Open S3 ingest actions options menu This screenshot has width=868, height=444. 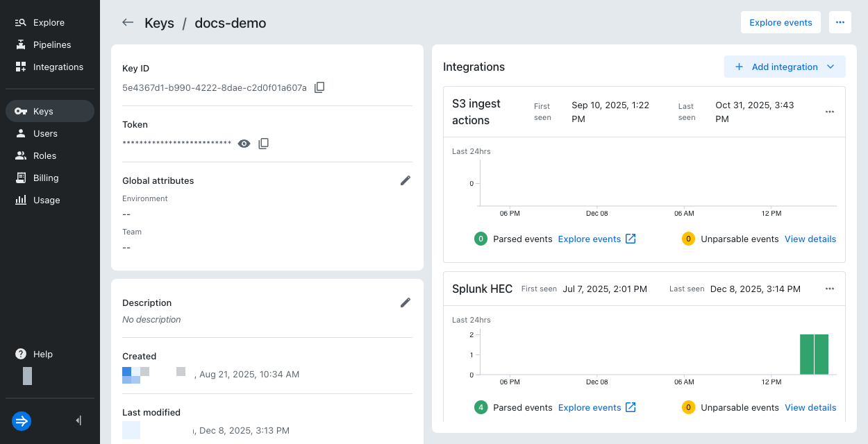[x=829, y=112]
